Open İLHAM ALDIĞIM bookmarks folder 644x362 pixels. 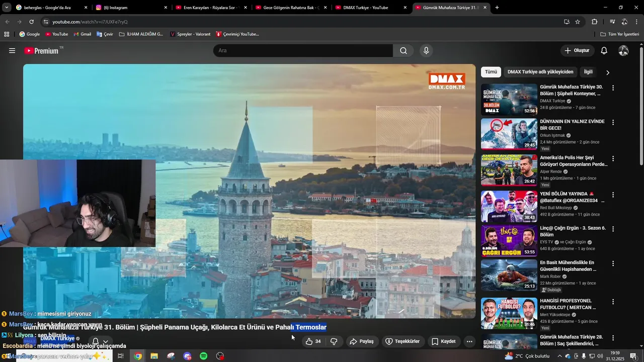141,34
